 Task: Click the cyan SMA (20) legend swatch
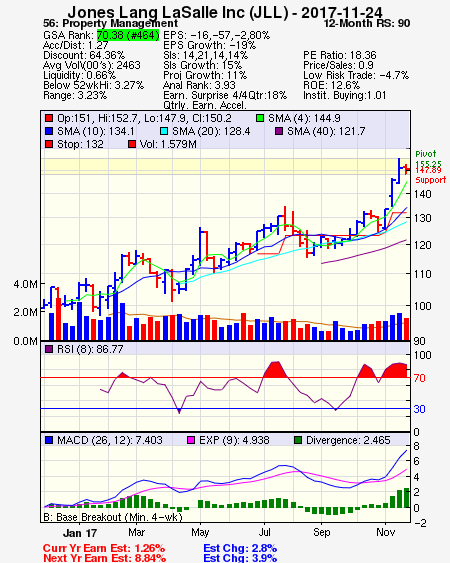(x=164, y=131)
